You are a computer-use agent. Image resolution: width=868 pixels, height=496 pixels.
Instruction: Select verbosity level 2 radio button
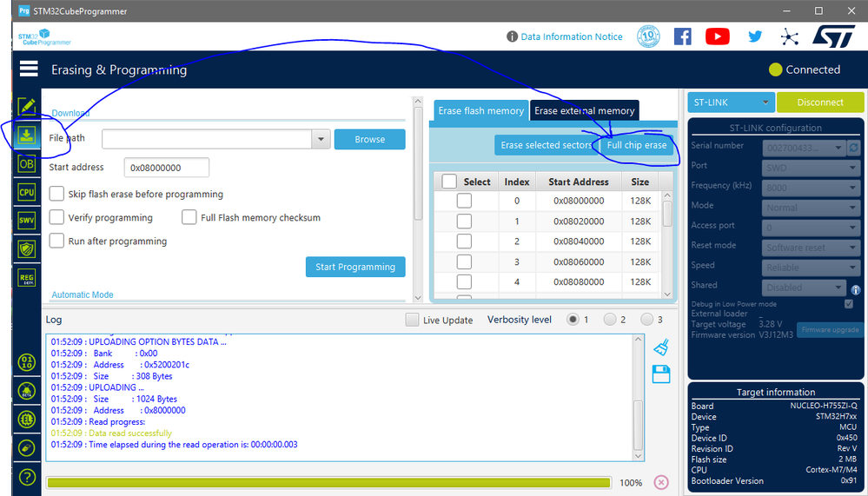pyautogui.click(x=609, y=320)
